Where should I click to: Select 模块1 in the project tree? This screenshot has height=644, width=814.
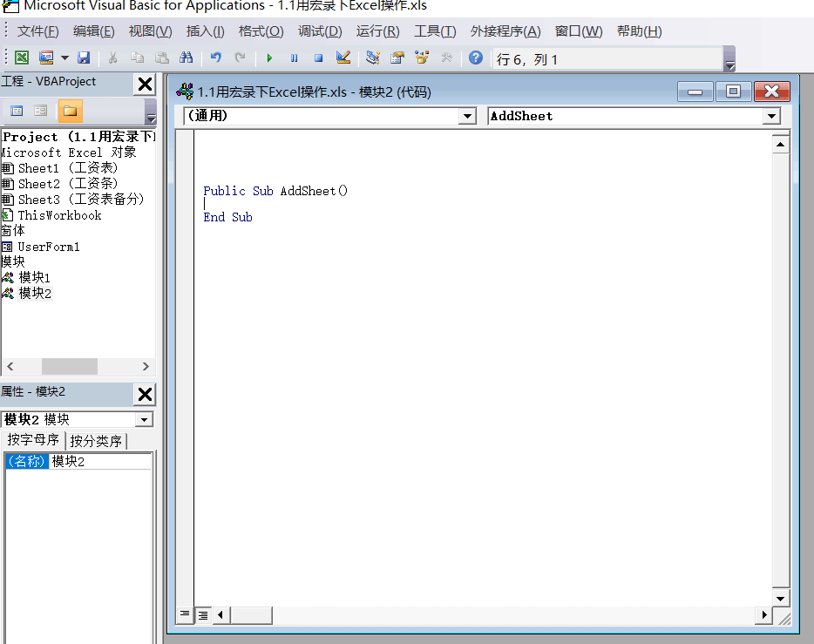coord(37,278)
